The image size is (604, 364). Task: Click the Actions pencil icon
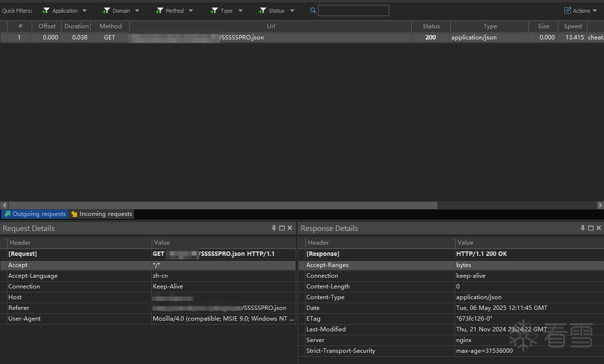(x=567, y=10)
